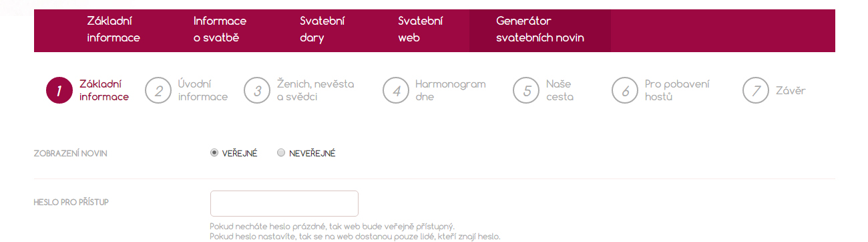Go to the Svatební web tab
The width and height of the screenshot is (868, 242).
coord(420,30)
